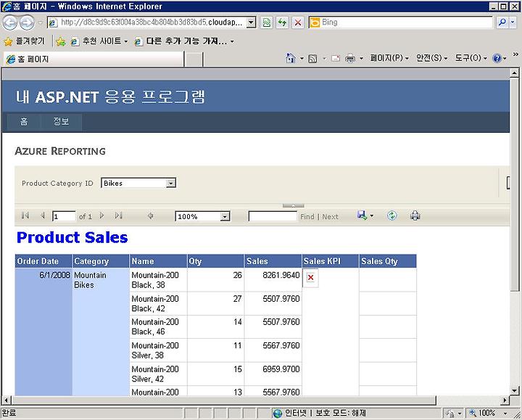Image resolution: width=522 pixels, height=420 pixels.
Task: Add to favorites bar star icon
Action: point(61,41)
